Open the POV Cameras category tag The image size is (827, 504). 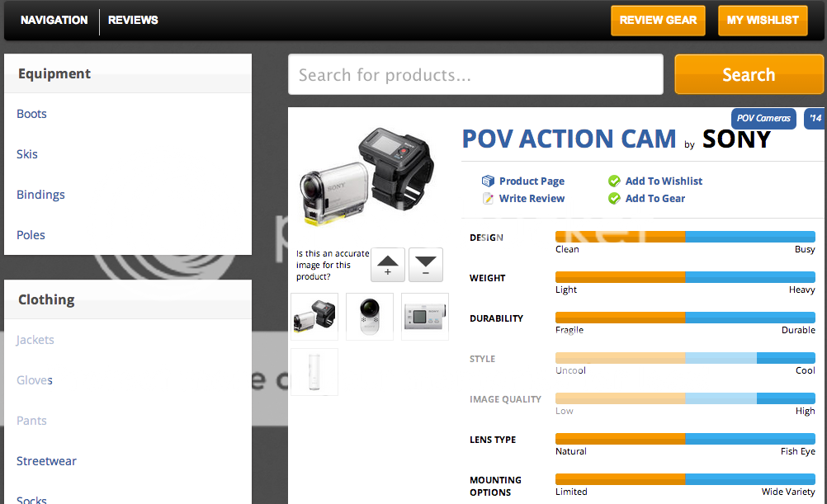click(x=763, y=118)
